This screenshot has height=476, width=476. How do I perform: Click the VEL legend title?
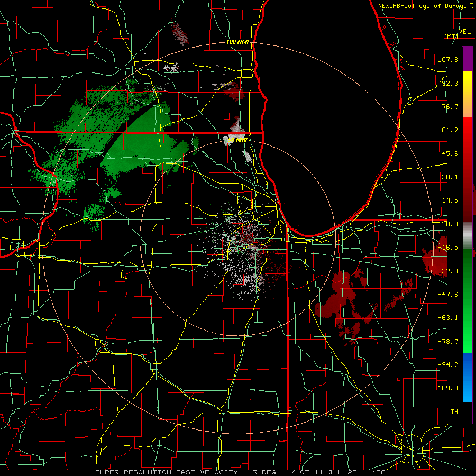click(464, 32)
